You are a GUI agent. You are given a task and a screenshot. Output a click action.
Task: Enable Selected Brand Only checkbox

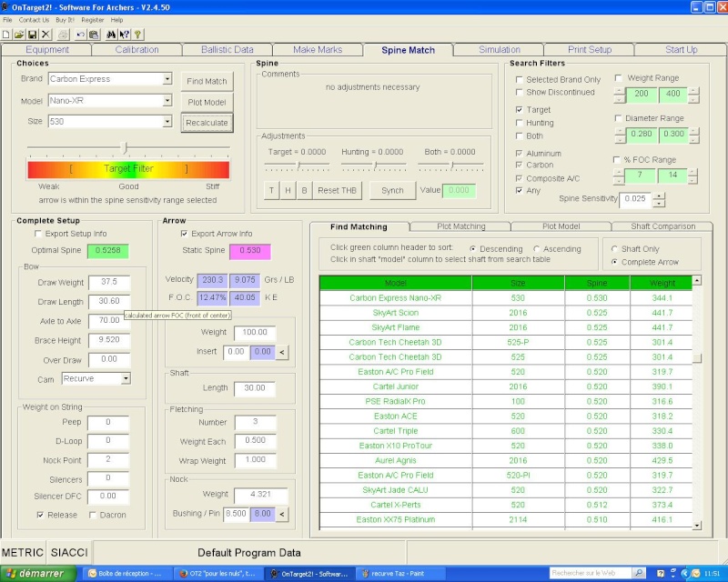coord(519,79)
